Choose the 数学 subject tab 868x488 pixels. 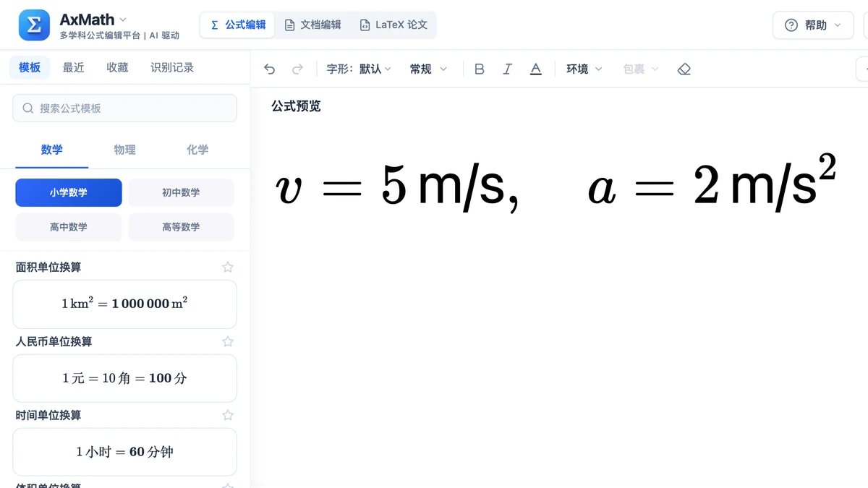click(52, 150)
